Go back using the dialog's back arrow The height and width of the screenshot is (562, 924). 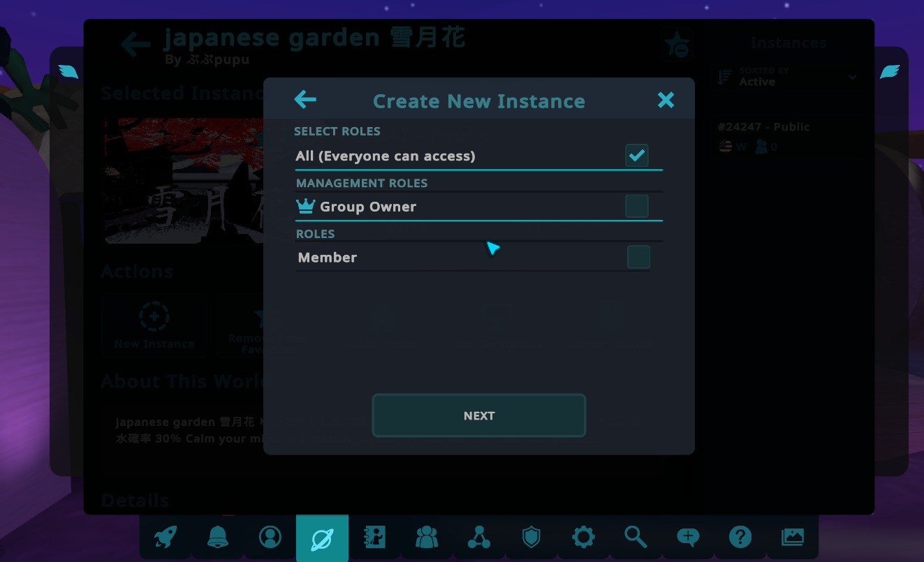(x=305, y=100)
